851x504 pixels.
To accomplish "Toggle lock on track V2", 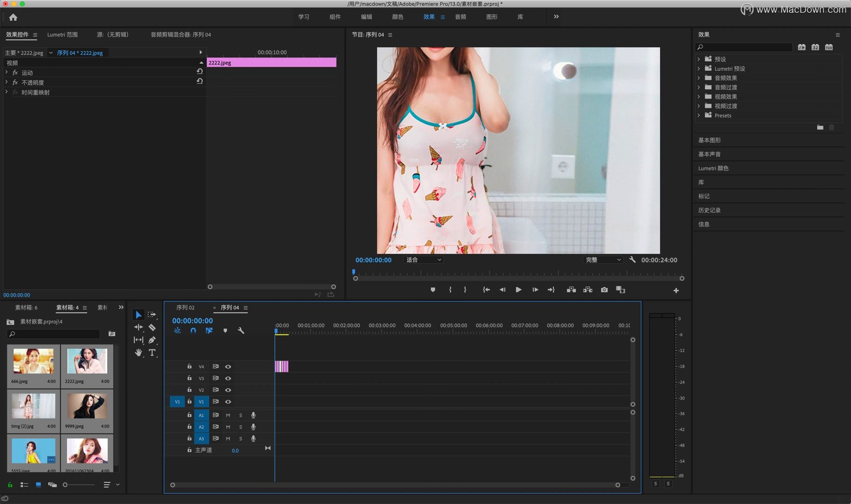I will click(x=189, y=390).
